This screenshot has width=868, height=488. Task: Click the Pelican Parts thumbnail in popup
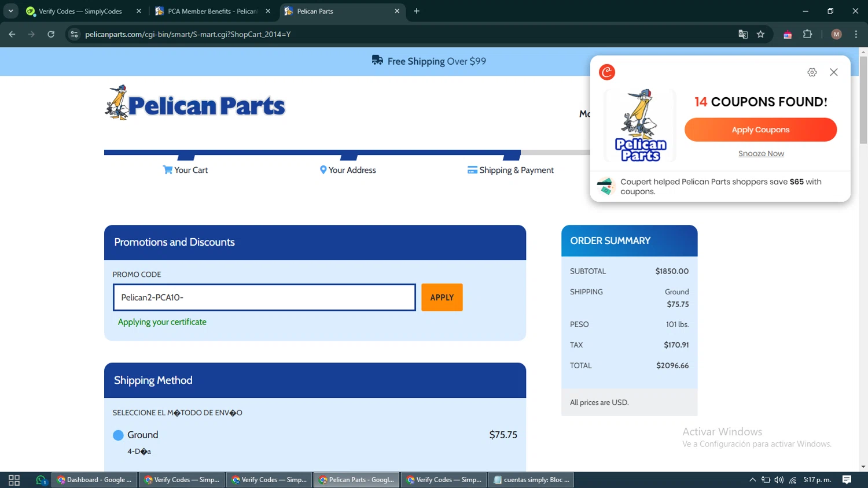pos(640,125)
